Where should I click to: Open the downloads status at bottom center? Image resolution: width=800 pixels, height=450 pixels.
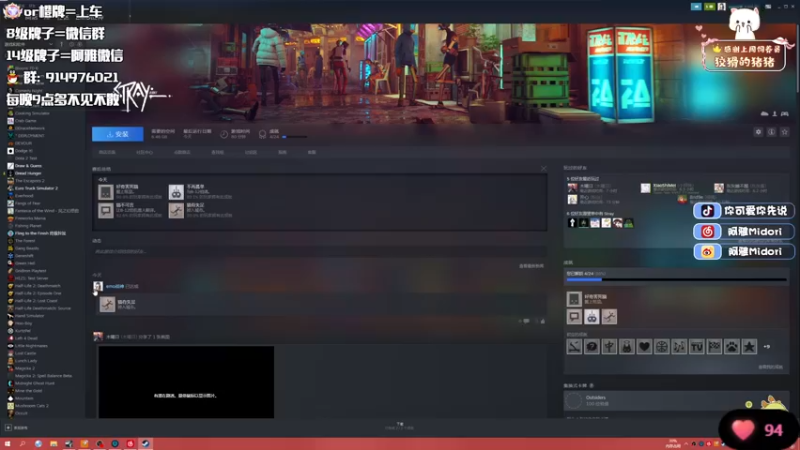point(400,426)
